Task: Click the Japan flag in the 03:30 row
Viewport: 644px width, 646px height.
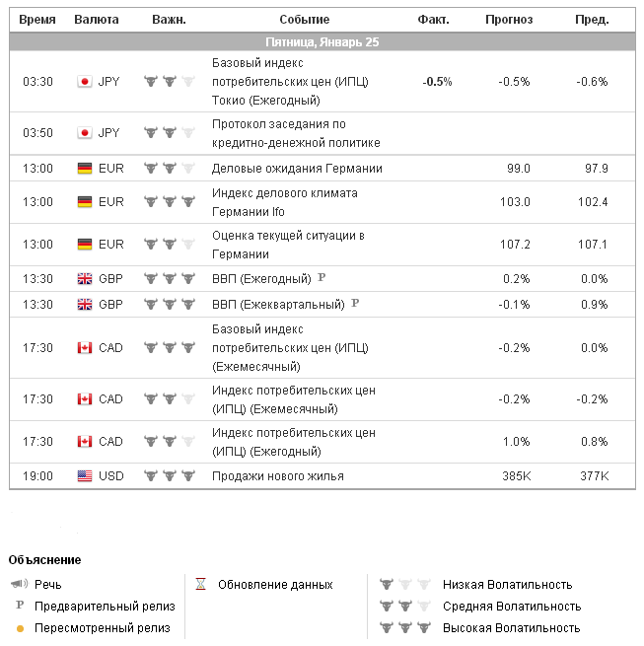Action: click(x=84, y=82)
